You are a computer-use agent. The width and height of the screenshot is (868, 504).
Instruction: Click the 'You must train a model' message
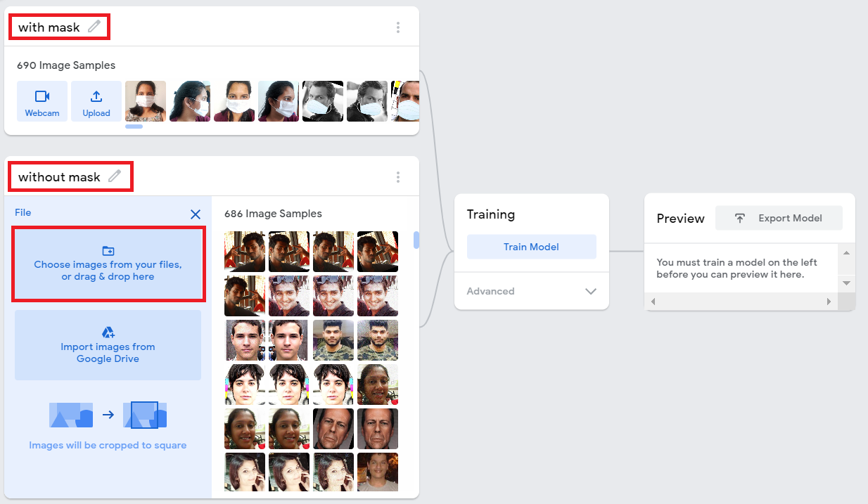(x=736, y=268)
